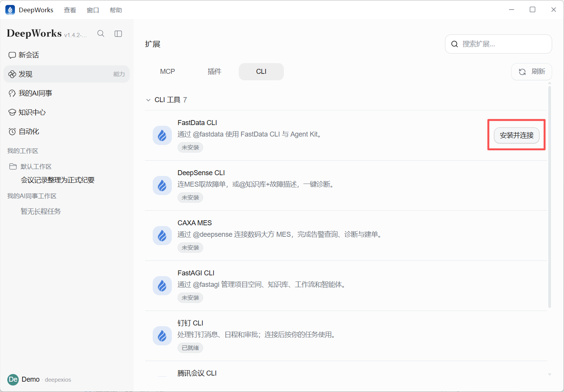Click the FastAGI CLI flame icon
The width and height of the screenshot is (564, 392).
click(x=162, y=286)
